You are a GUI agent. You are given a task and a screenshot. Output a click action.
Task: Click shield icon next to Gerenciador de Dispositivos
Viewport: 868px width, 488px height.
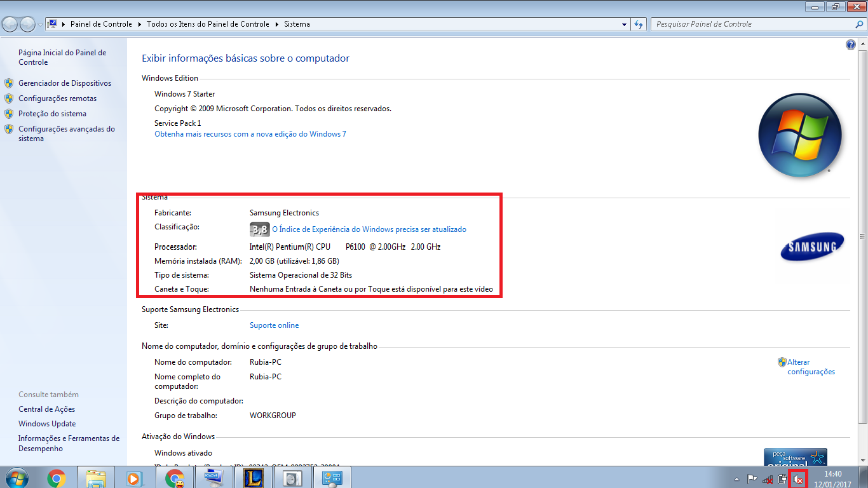point(9,83)
